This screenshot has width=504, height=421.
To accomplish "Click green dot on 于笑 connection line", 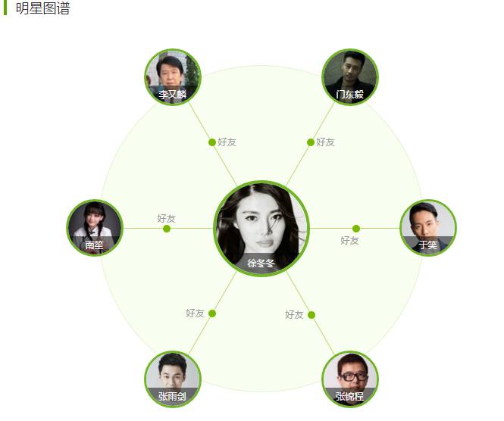I will tap(355, 229).
